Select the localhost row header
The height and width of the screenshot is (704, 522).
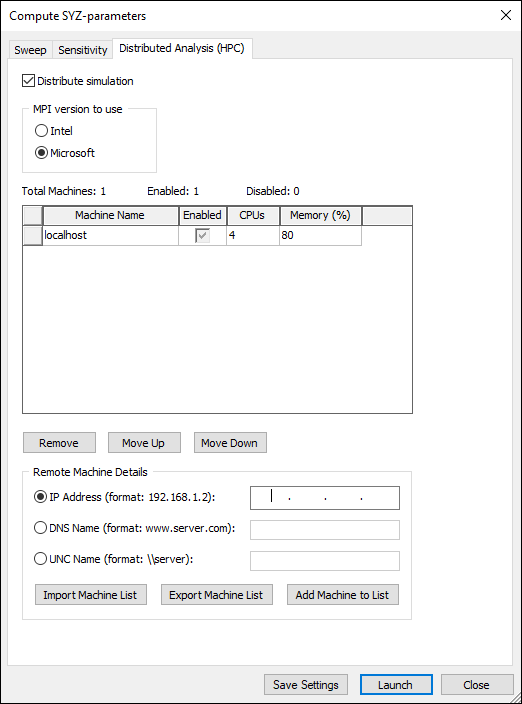(x=33, y=235)
